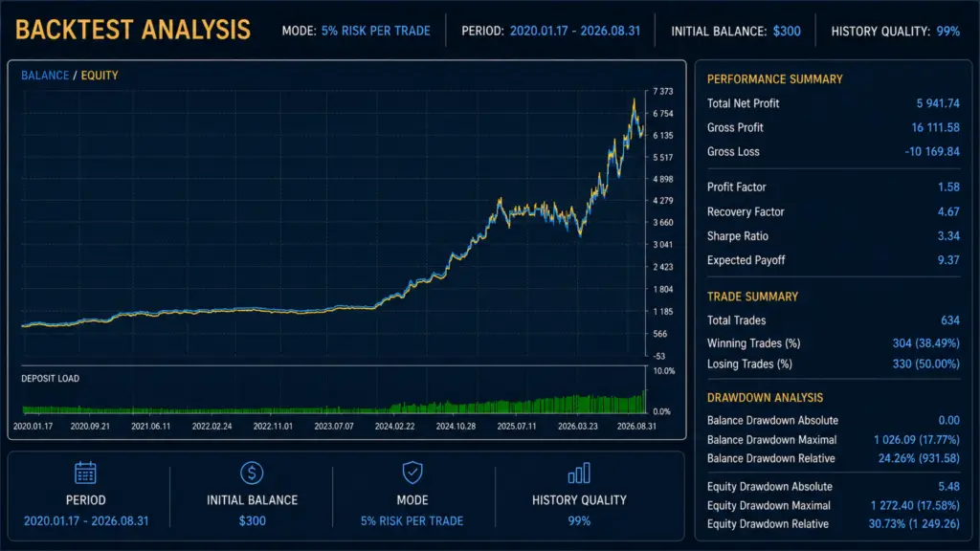The height and width of the screenshot is (551, 980).
Task: Click the equity curve peak near 7 373
Action: point(634,101)
